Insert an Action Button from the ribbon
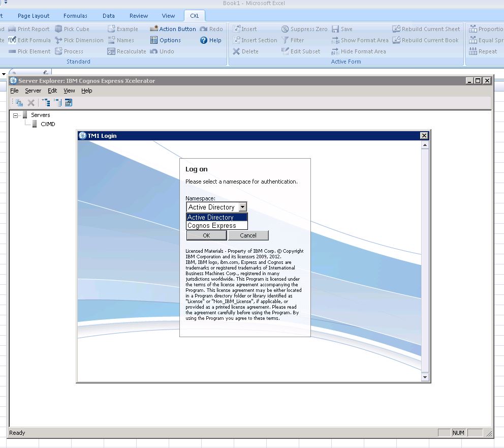The height and width of the screenshot is (448, 504). [x=173, y=29]
